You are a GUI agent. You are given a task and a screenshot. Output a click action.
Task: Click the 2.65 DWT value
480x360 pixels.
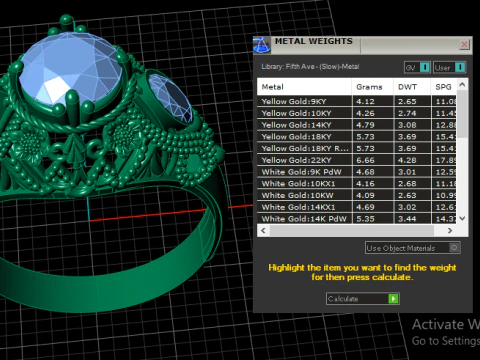pos(407,101)
